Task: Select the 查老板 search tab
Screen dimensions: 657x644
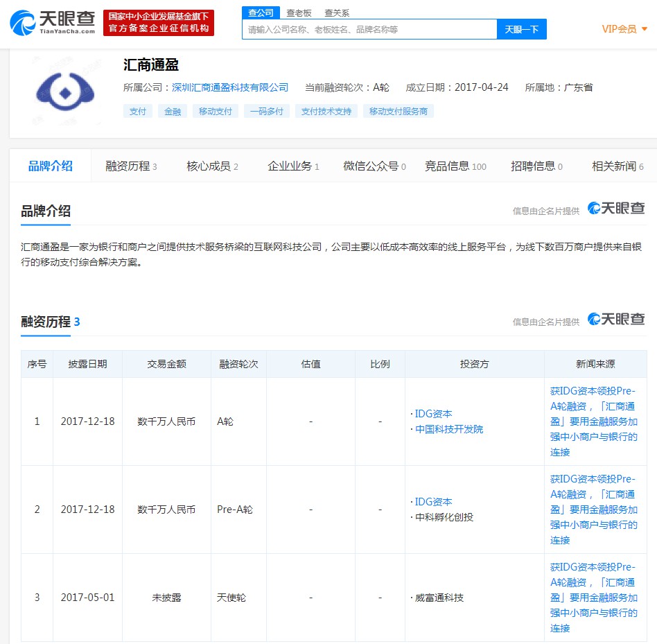Action: pyautogui.click(x=299, y=13)
